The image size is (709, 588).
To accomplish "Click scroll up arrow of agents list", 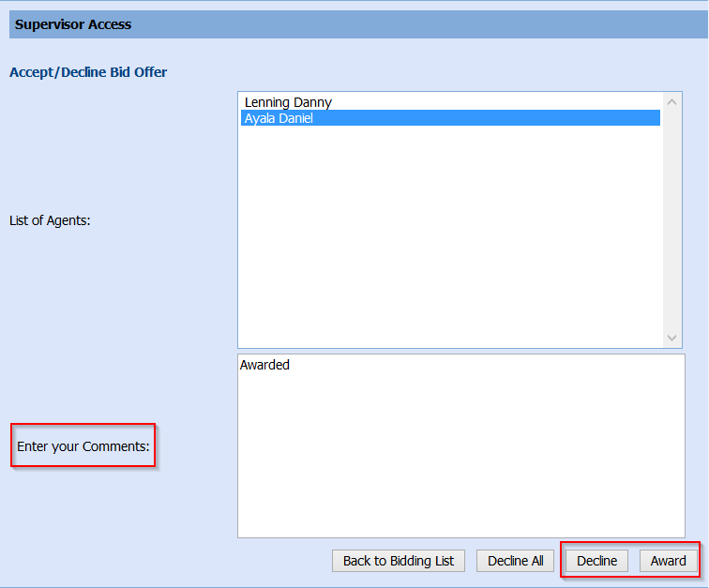I will pos(671,102).
